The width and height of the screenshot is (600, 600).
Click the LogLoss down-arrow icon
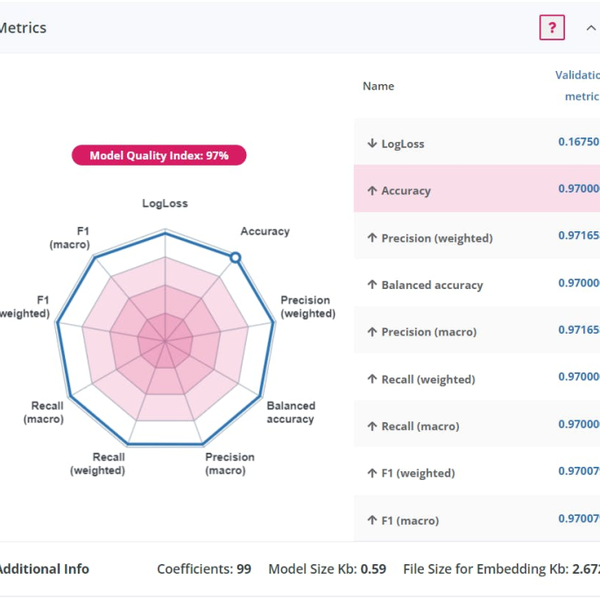click(x=372, y=144)
